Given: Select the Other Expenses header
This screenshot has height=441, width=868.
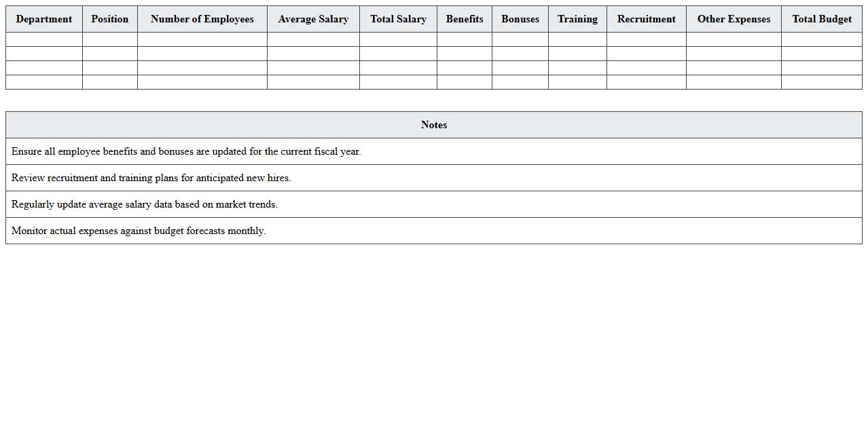Looking at the screenshot, I should point(734,19).
